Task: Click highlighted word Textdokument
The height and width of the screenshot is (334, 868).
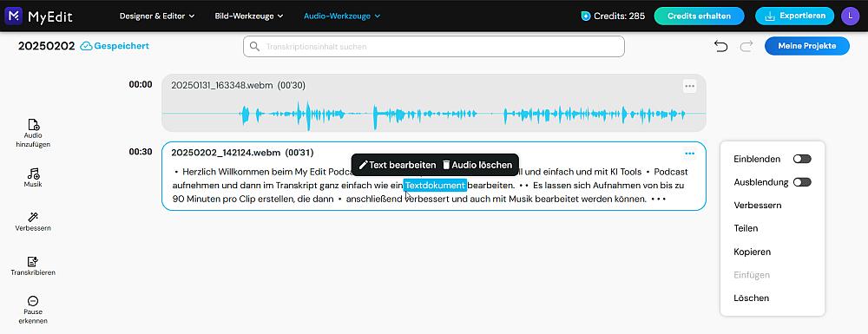Action: click(435, 186)
